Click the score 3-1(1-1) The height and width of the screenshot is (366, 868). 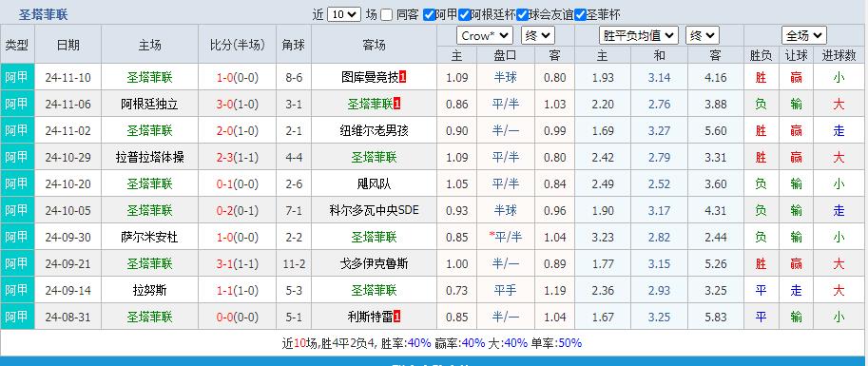tap(238, 263)
